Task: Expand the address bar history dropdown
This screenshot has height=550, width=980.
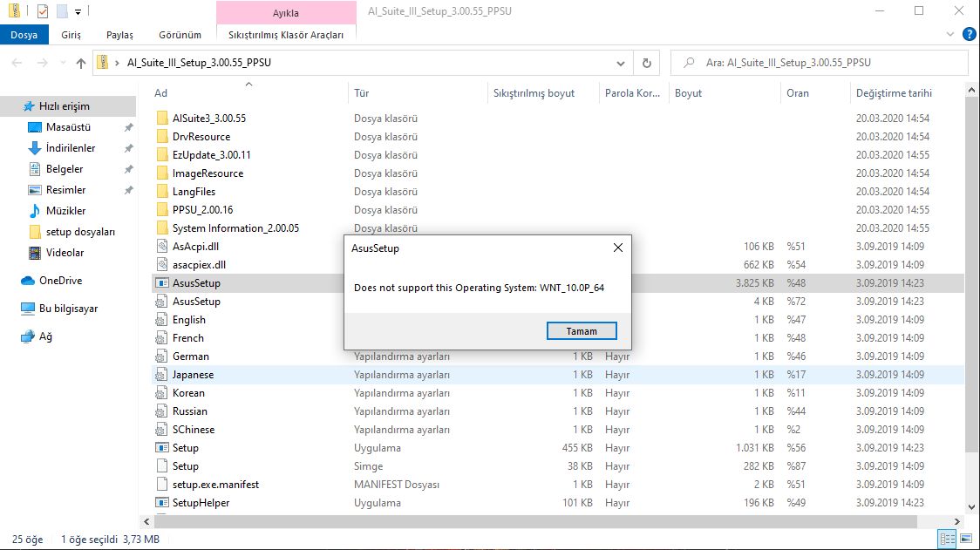Action: click(620, 63)
